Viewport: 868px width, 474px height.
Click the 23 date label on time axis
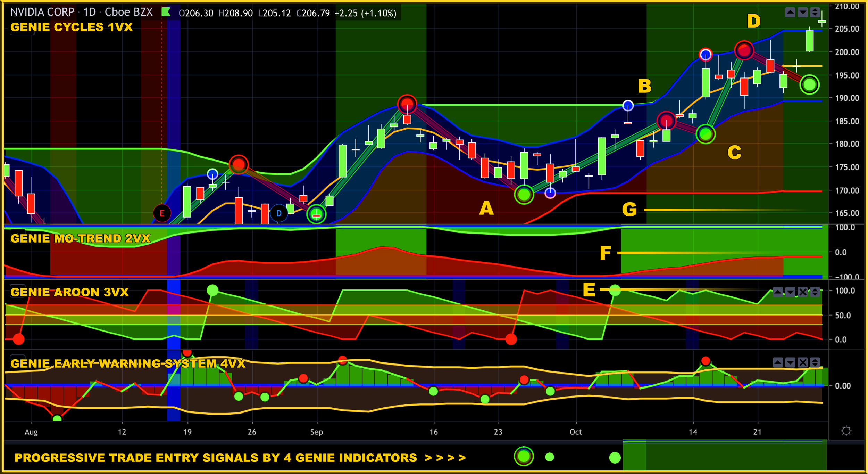coord(498,432)
